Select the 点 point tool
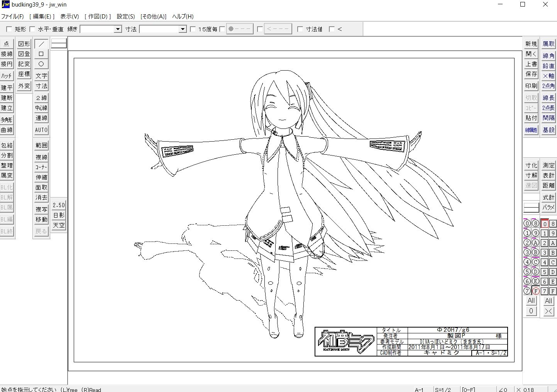The image size is (557, 392). (x=7, y=44)
